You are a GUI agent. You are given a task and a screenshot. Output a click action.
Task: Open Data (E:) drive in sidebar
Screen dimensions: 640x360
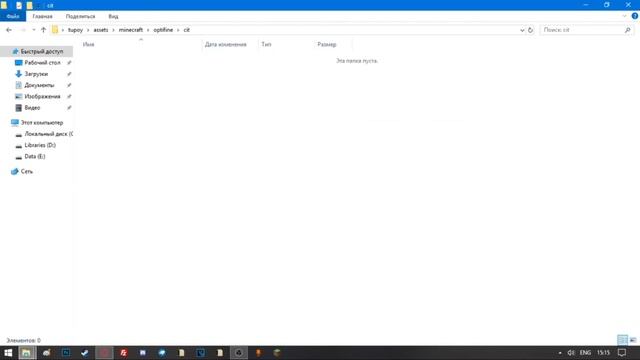point(35,156)
